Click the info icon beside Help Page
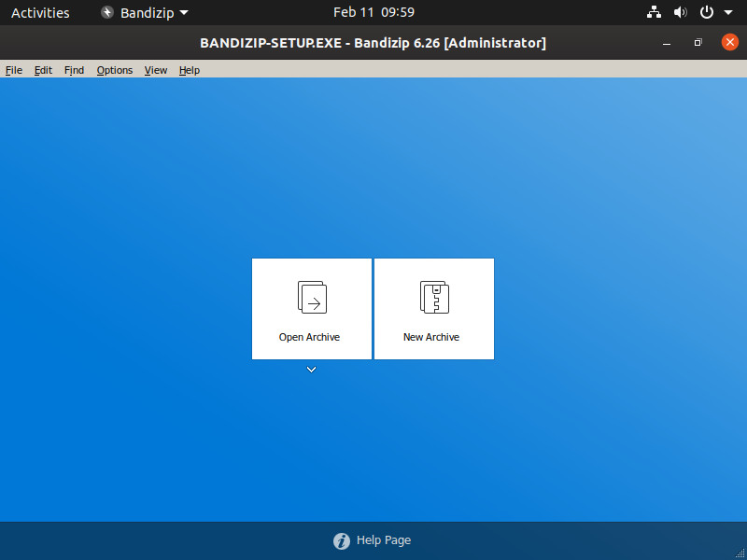The image size is (747, 560). pos(342,540)
